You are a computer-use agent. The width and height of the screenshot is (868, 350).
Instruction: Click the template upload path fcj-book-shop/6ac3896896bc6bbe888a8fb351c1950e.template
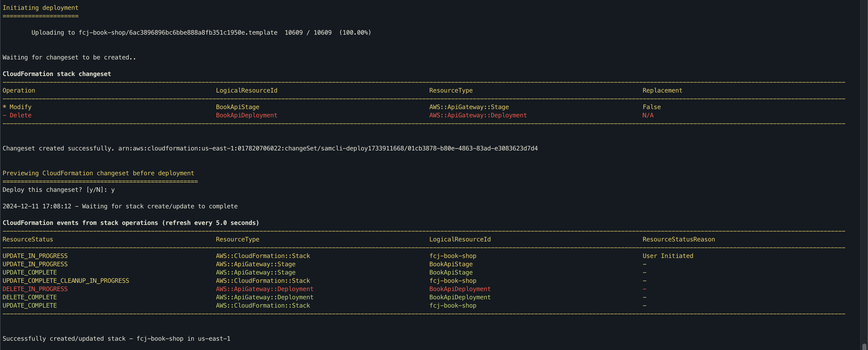(x=178, y=33)
